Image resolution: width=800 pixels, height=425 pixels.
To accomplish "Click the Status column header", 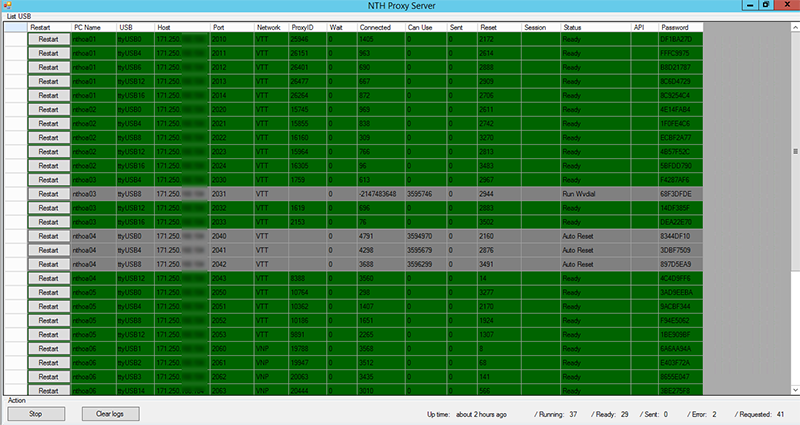I will (595, 28).
